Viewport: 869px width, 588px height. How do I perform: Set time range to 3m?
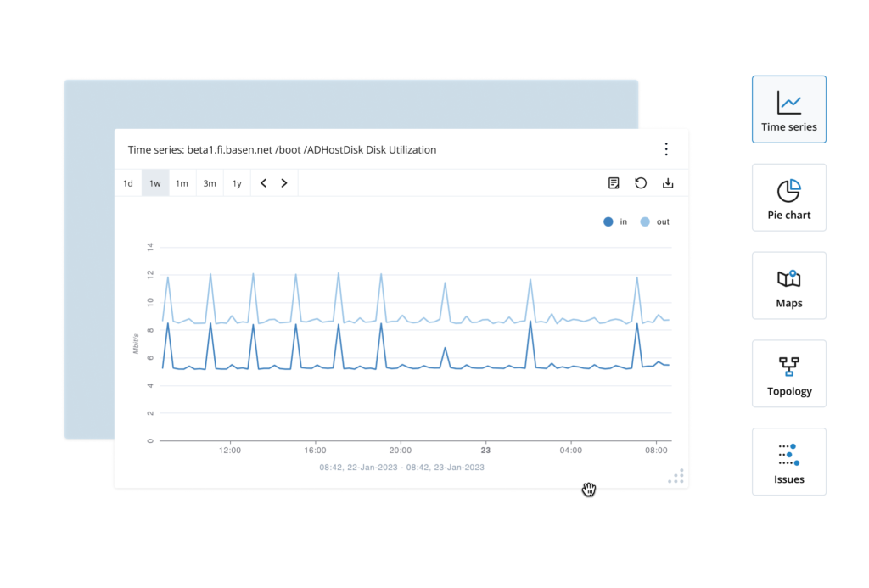[x=210, y=183]
